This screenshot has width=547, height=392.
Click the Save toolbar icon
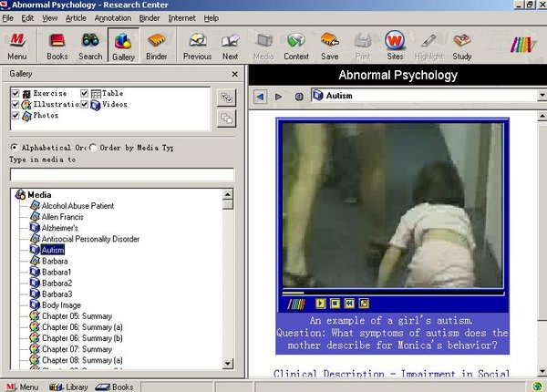pos(329,44)
